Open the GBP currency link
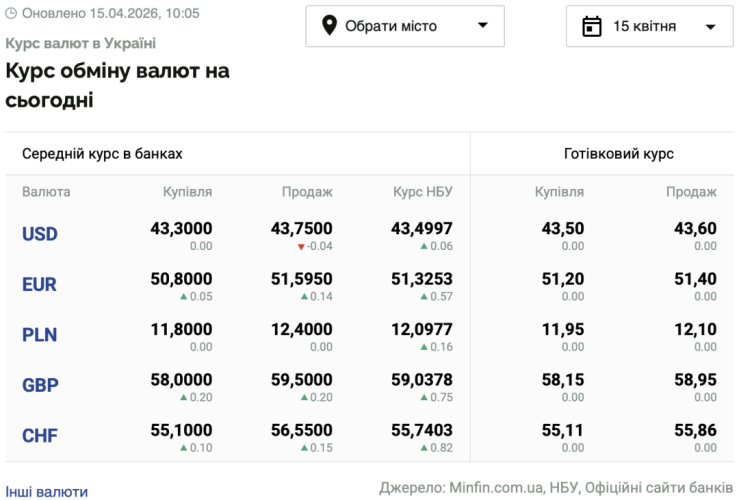The height and width of the screenshot is (500, 739). [40, 385]
